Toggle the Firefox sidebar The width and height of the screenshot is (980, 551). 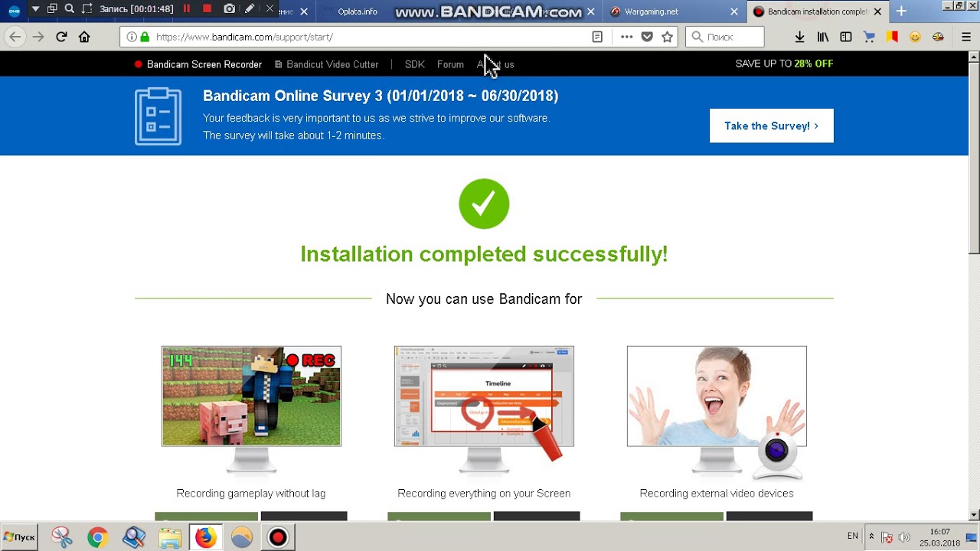click(846, 37)
